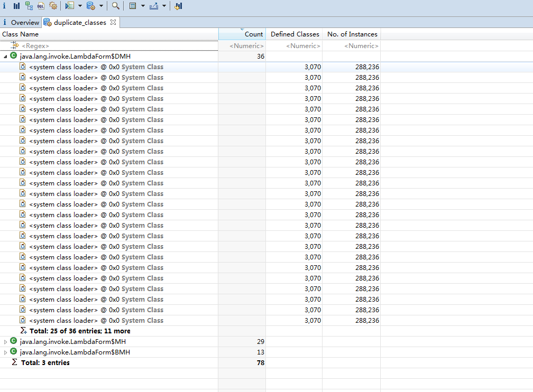
Task: Click the LambdaForm$MH class icon
Action: click(14, 341)
